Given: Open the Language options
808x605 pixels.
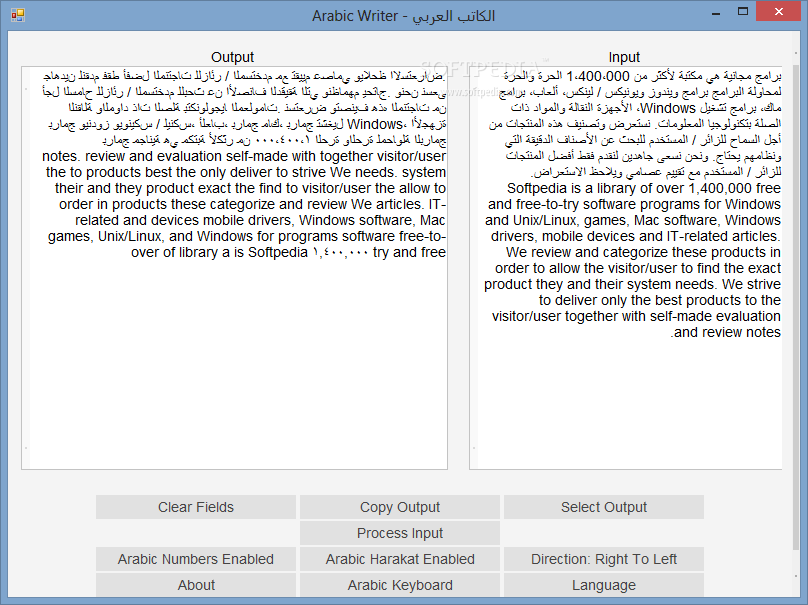Looking at the screenshot, I should pos(604,585).
